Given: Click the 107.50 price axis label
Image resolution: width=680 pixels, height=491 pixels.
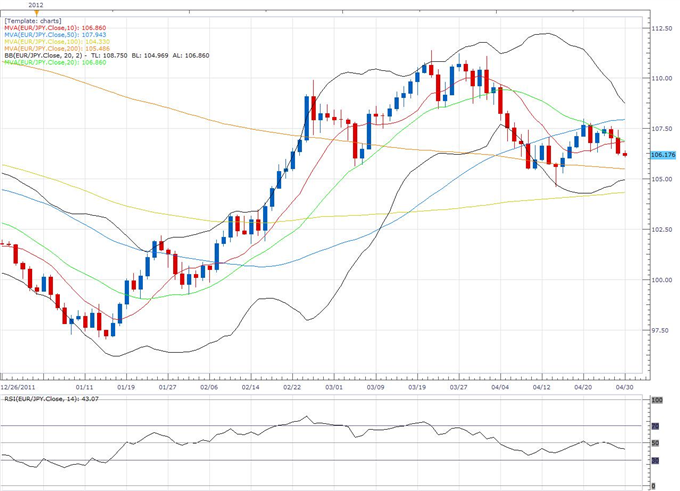Looking at the screenshot, I should pyautogui.click(x=662, y=129).
